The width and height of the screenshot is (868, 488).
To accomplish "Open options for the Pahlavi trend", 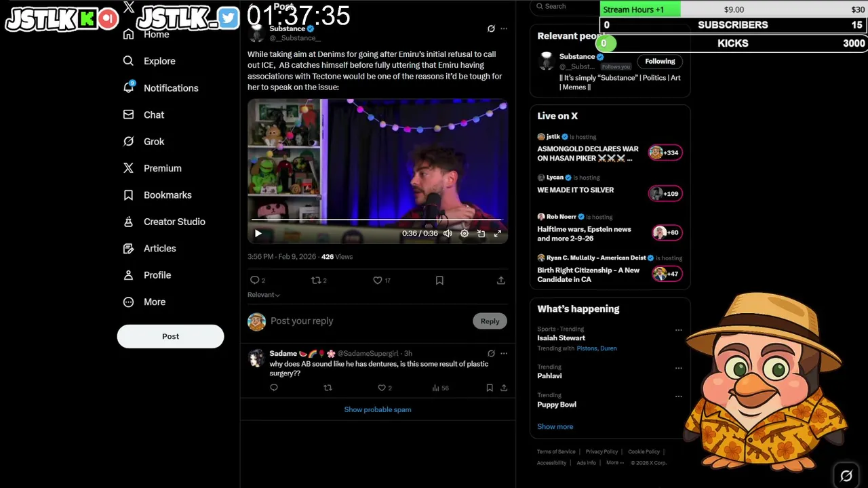I will pyautogui.click(x=678, y=368).
